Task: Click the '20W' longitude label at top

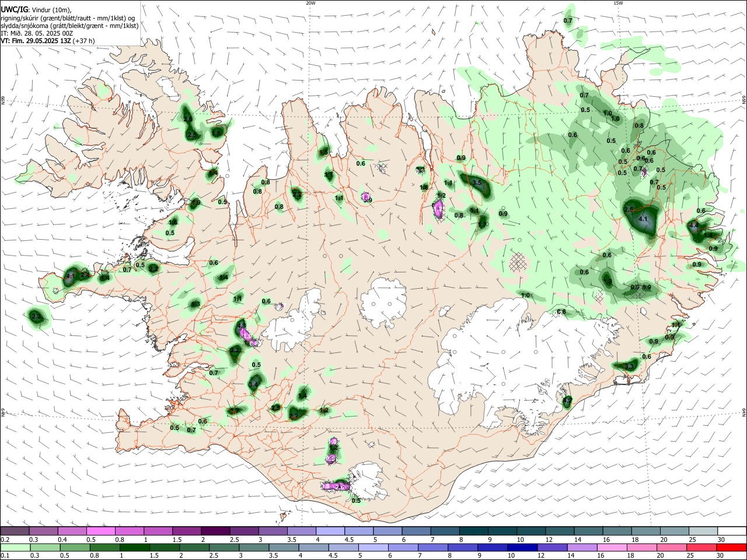Action: click(x=310, y=3)
